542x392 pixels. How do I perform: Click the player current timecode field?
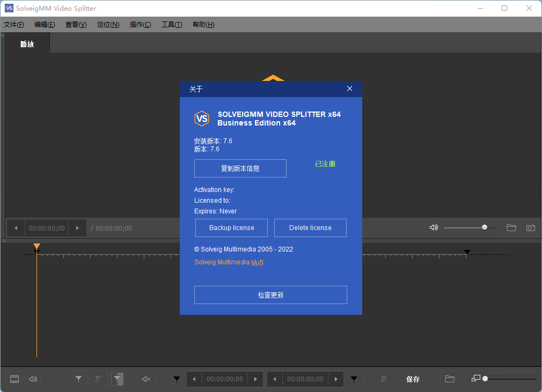47,228
